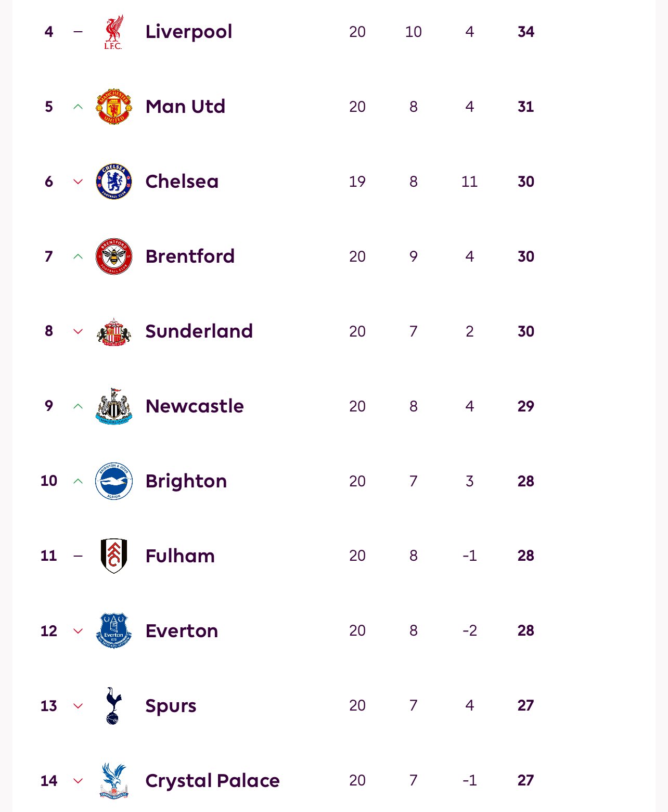Click the Liverpool club crest
The image size is (668, 812).
(113, 32)
